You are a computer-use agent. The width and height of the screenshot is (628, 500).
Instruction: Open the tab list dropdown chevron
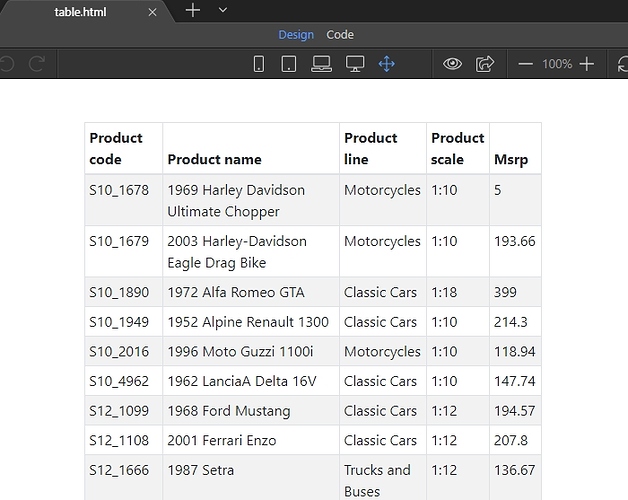[x=223, y=10]
